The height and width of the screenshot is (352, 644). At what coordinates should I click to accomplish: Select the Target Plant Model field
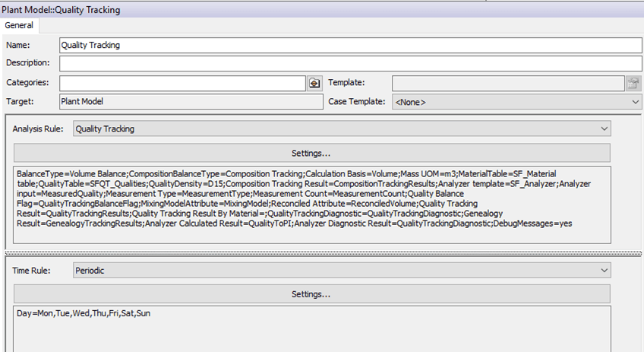pos(191,102)
